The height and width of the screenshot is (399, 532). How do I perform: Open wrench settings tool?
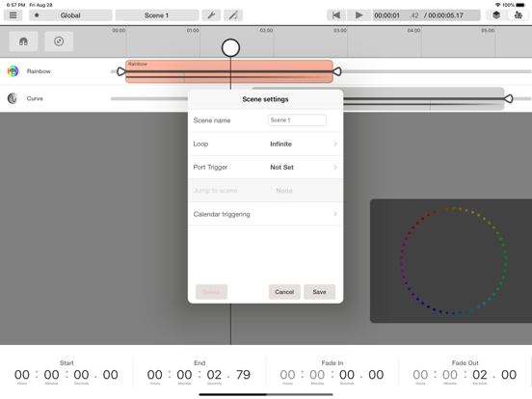[211, 15]
